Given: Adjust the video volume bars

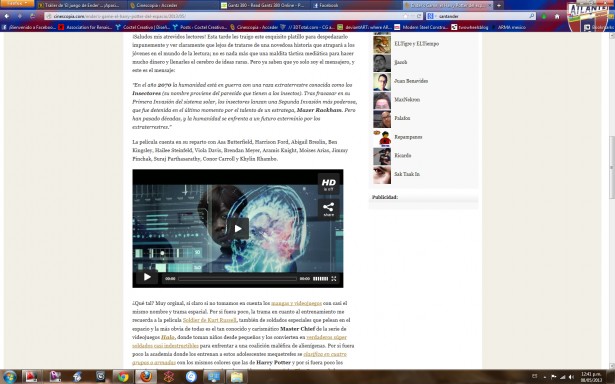Looking at the screenshot, I should coord(320,278).
